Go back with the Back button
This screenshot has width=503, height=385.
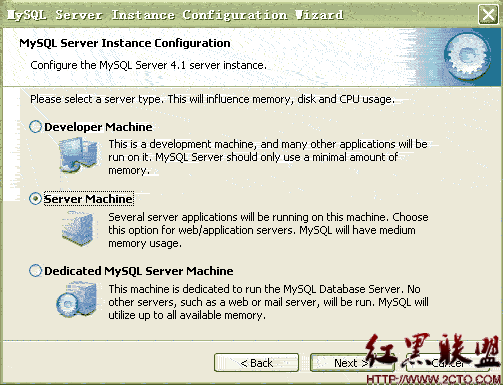click(256, 363)
